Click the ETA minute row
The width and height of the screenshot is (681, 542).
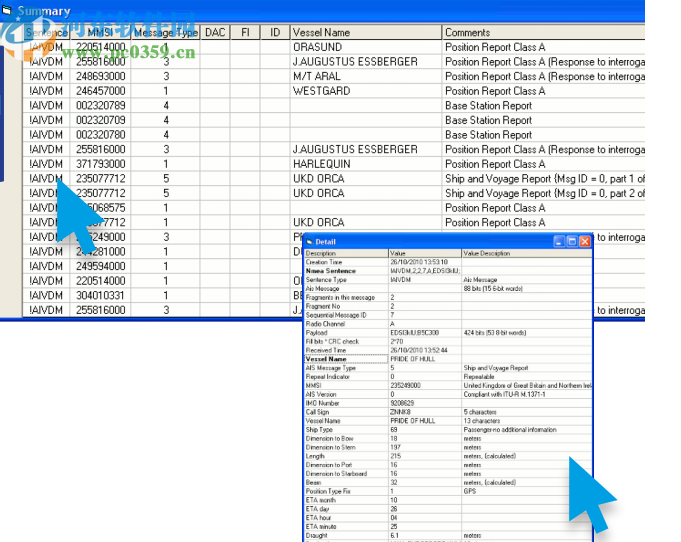(x=448, y=527)
